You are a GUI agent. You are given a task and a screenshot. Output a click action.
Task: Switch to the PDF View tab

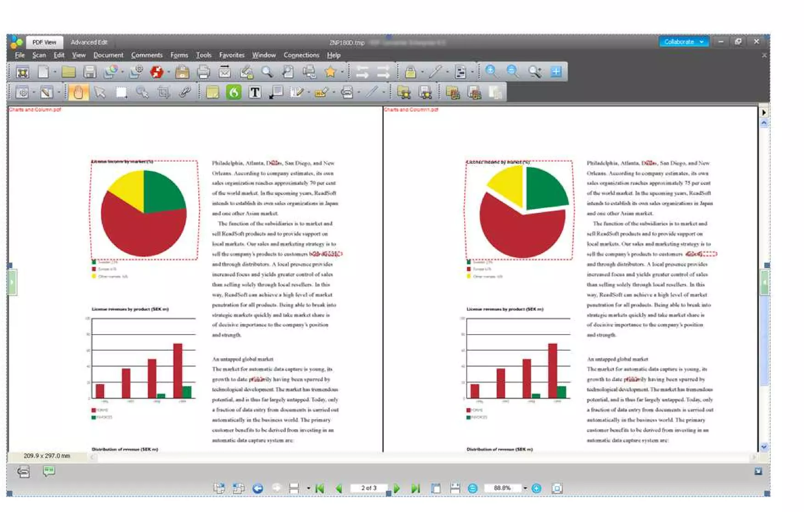pyautogui.click(x=44, y=42)
